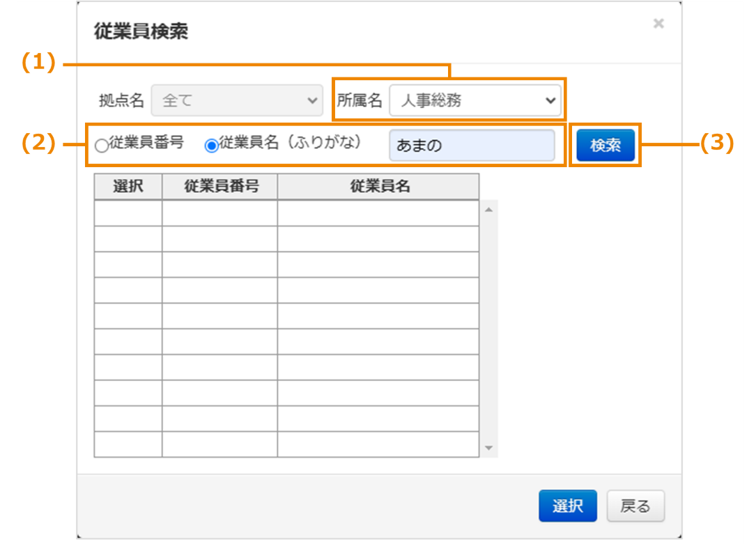The height and width of the screenshot is (544, 756).
Task: Close the 従業員検索 dialog with X
Action: click(x=658, y=24)
